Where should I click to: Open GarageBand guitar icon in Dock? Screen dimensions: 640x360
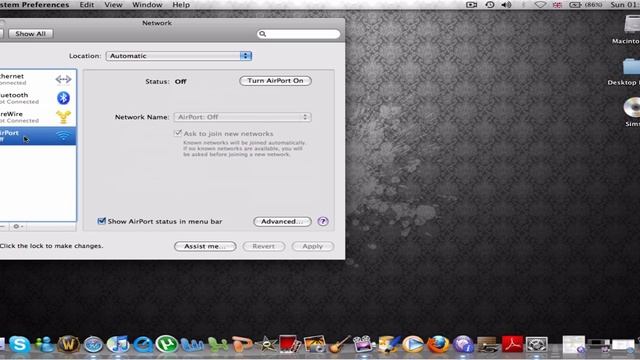pos(340,344)
